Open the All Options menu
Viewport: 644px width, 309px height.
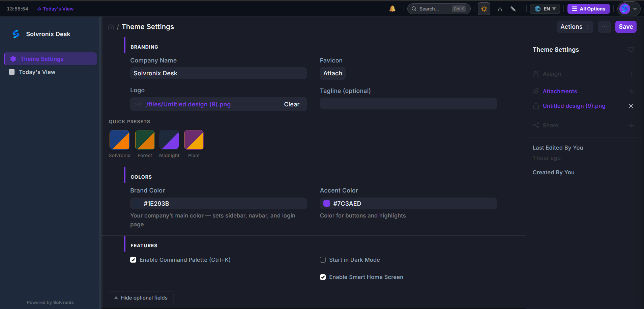589,9
